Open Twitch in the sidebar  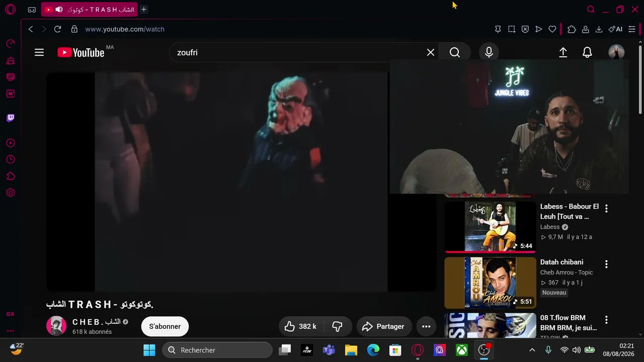tap(10, 118)
